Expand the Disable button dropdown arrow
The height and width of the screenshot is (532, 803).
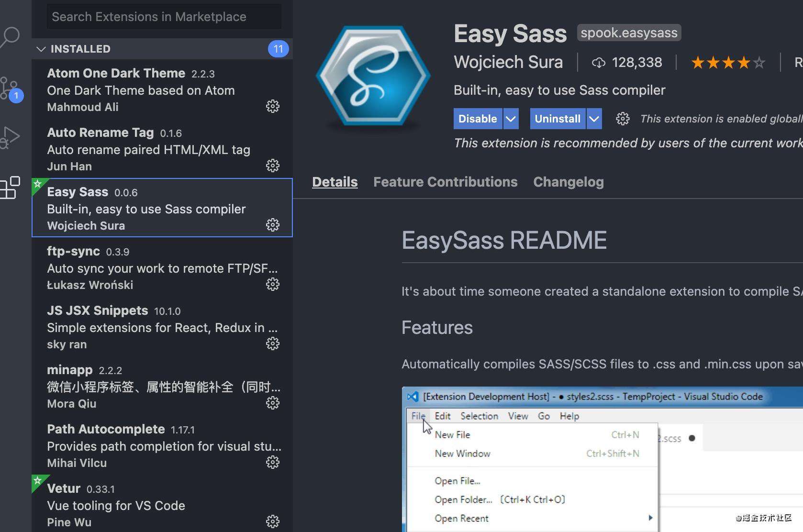[511, 119]
